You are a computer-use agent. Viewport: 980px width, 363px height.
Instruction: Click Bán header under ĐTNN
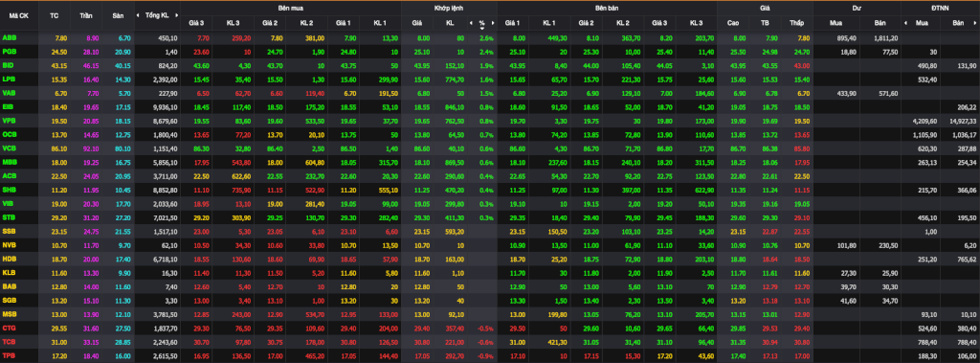958,23
